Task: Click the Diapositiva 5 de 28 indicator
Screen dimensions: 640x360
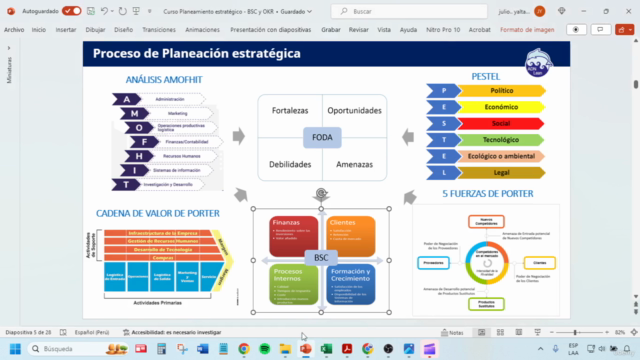Action: tap(28, 332)
